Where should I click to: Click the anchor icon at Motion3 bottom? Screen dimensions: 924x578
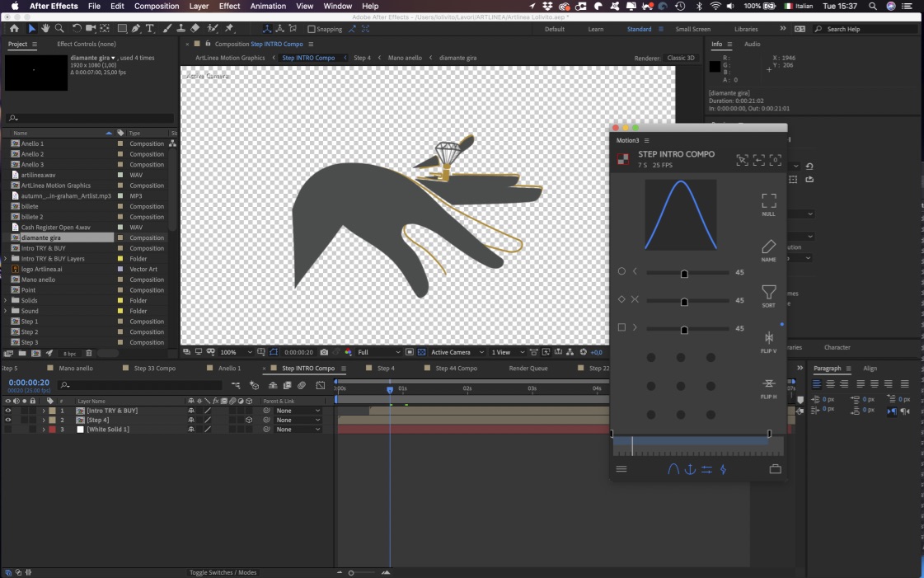coord(690,469)
